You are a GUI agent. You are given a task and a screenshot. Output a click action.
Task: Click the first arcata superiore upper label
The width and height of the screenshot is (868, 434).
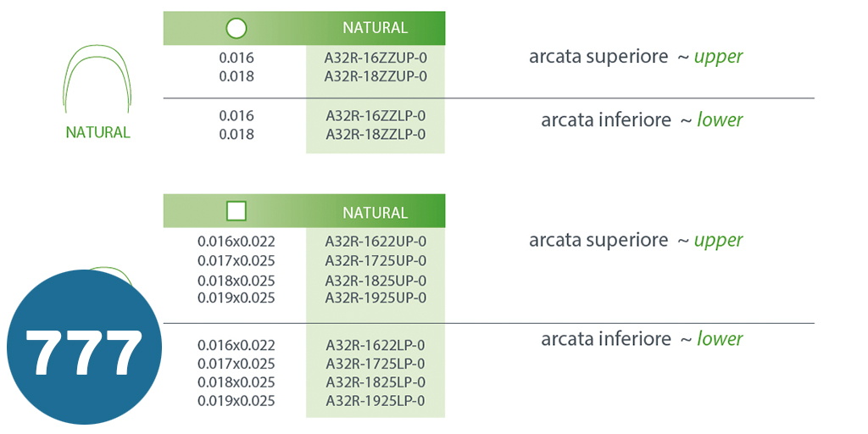(x=635, y=58)
